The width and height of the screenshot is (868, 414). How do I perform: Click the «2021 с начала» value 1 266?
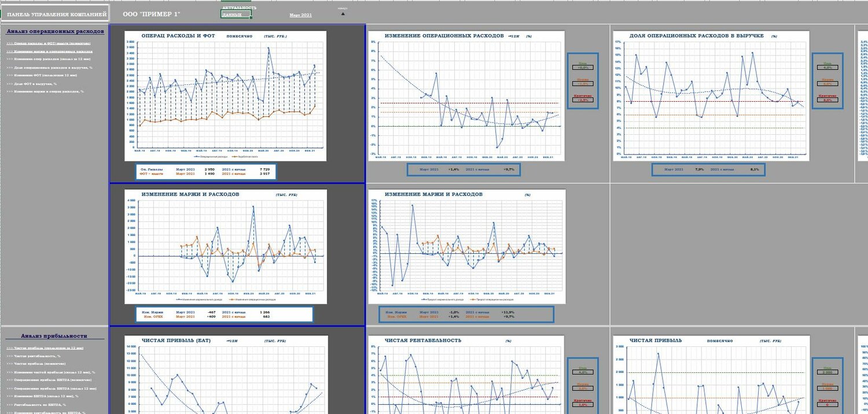click(x=264, y=312)
